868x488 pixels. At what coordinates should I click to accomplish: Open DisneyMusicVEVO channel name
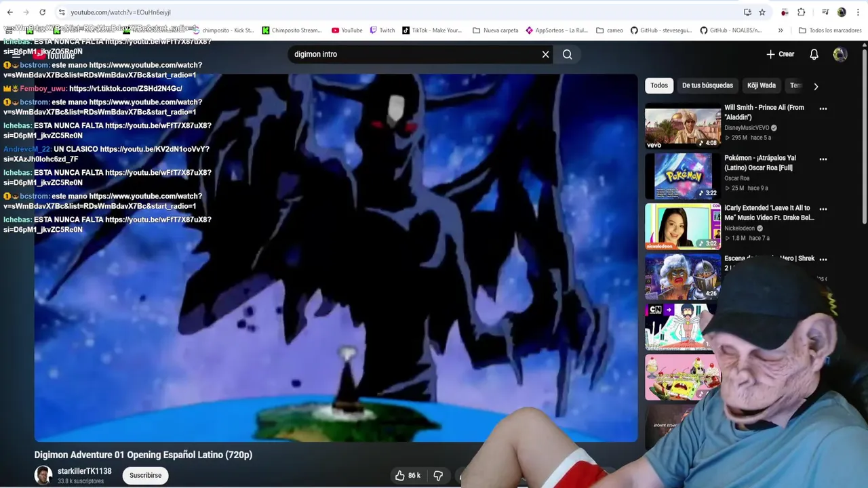[747, 127]
